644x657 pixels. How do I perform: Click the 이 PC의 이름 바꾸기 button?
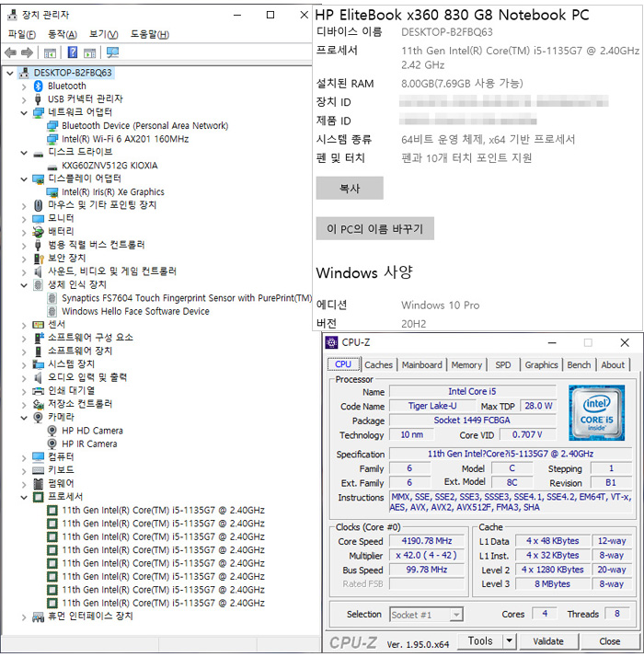pos(375,229)
